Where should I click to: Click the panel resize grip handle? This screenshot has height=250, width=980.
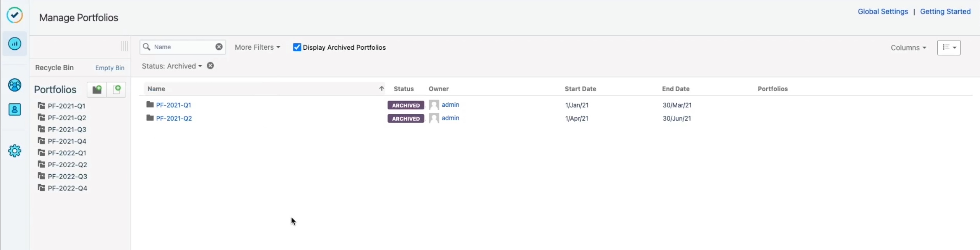point(124,47)
